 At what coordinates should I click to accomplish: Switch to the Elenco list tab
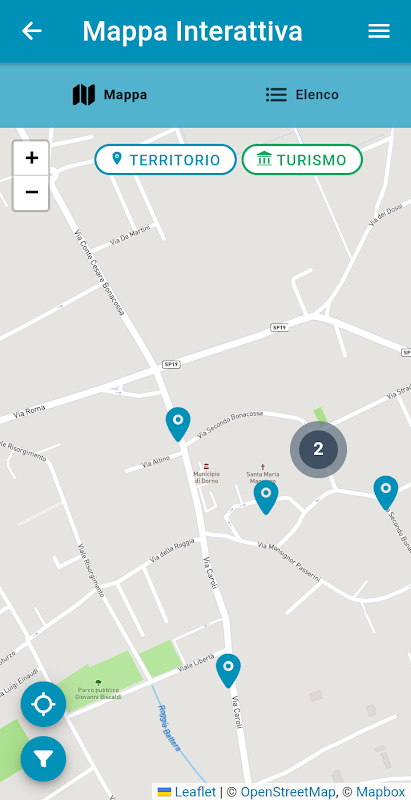302,95
